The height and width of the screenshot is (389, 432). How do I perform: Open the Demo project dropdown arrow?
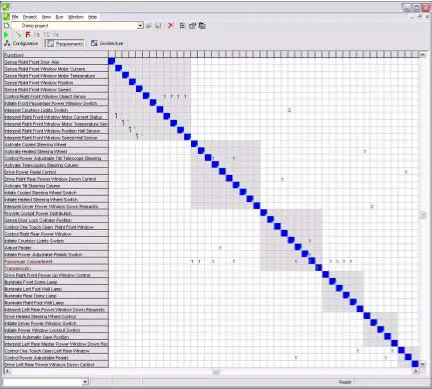140,26
